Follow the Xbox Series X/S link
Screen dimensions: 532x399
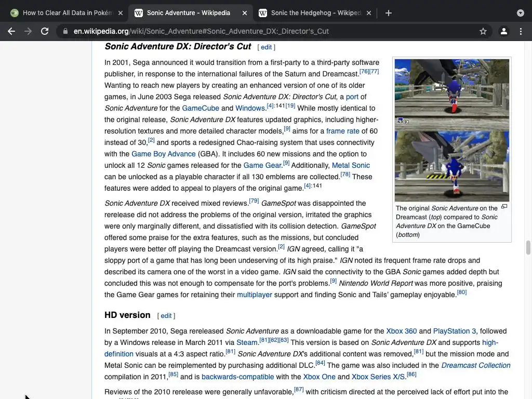(378, 377)
